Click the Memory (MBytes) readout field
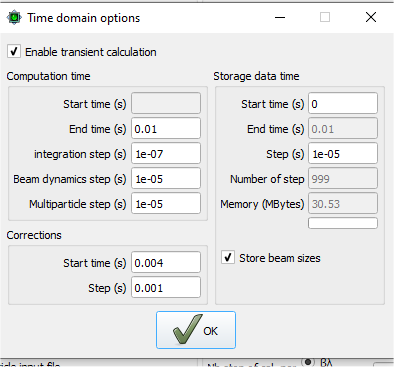 point(343,204)
